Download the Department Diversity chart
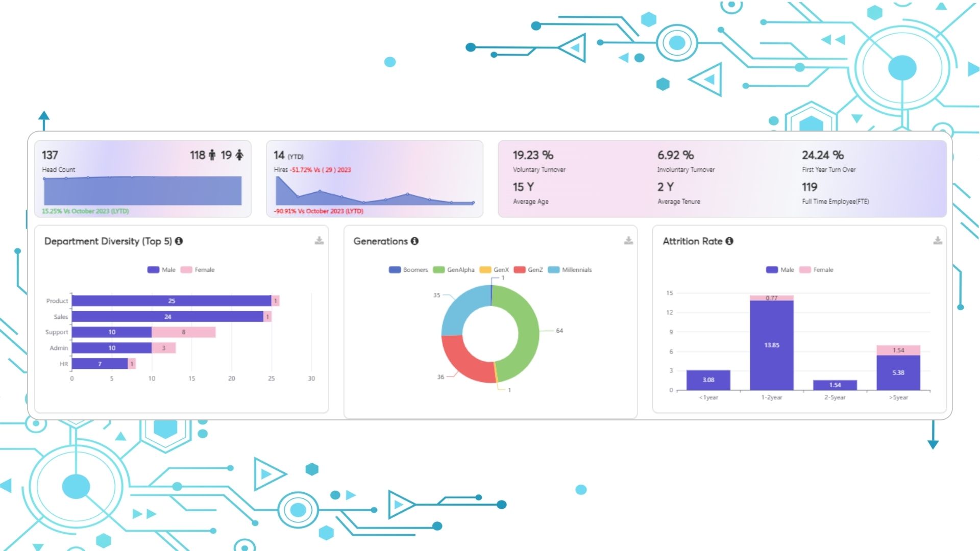This screenshot has height=551, width=980. point(319,240)
